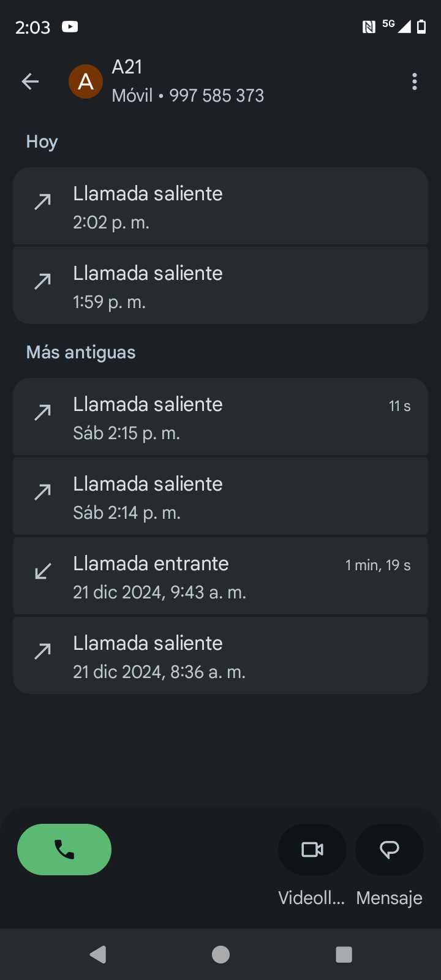Tap the back arrow in header

click(30, 81)
